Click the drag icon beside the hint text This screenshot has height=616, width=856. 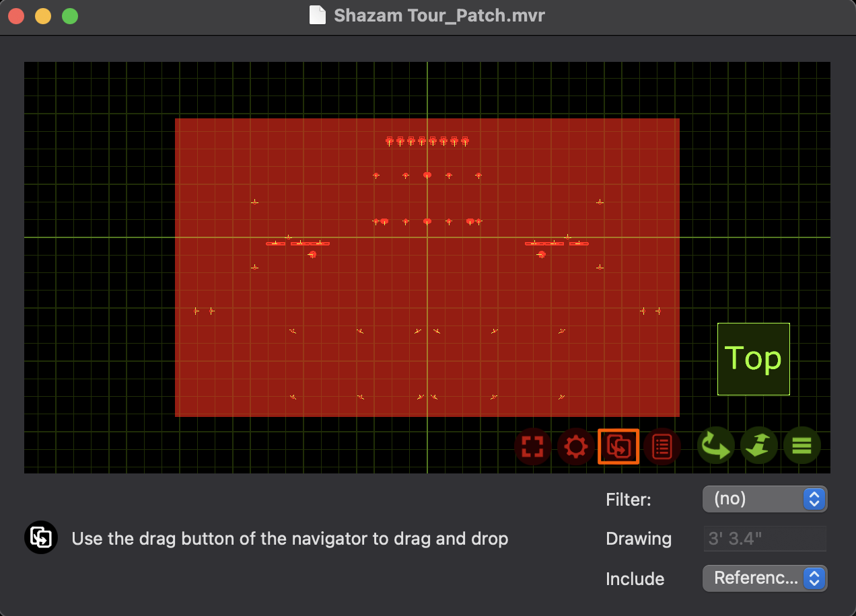click(x=41, y=538)
